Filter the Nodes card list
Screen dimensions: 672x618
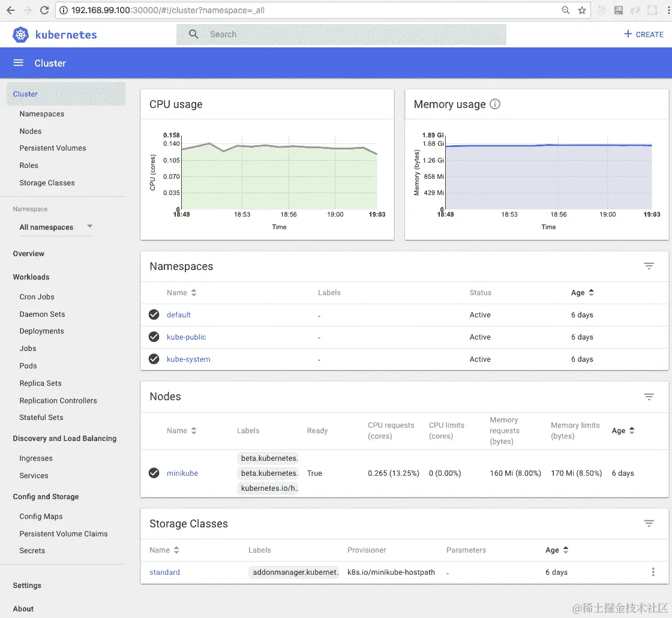pos(649,397)
